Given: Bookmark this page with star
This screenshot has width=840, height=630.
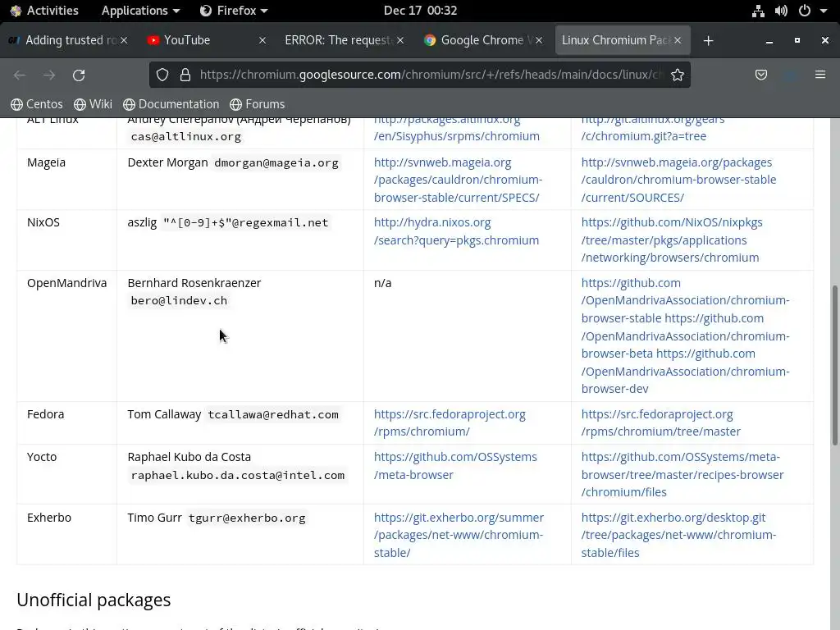Looking at the screenshot, I should [678, 75].
